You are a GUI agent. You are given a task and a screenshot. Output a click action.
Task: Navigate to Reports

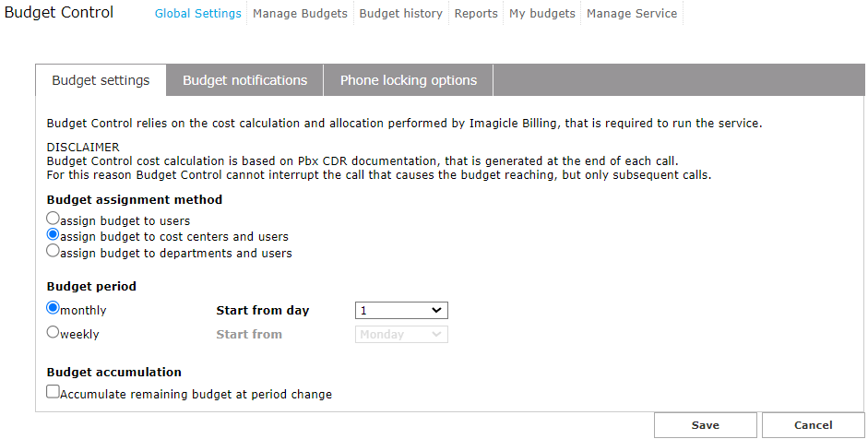click(x=476, y=14)
